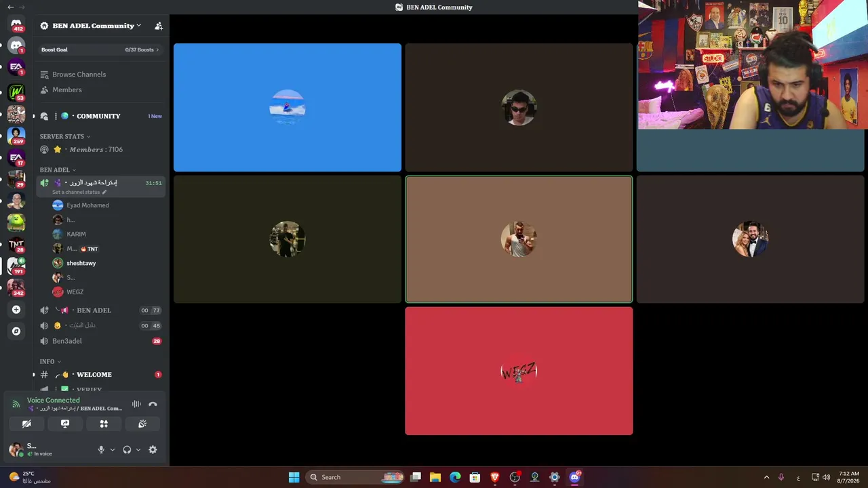This screenshot has width=868, height=488.
Task: Open the server with 342 badge
Action: [16, 288]
